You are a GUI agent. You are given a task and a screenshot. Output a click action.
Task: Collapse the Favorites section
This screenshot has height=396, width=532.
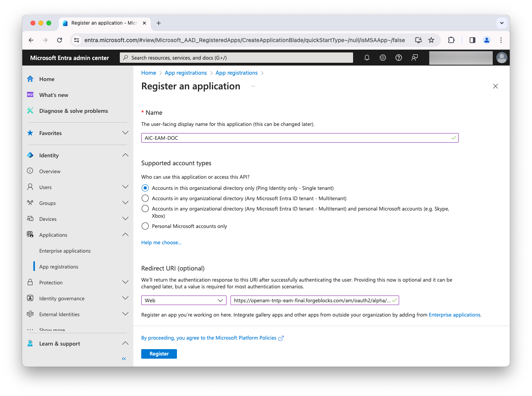(x=125, y=133)
